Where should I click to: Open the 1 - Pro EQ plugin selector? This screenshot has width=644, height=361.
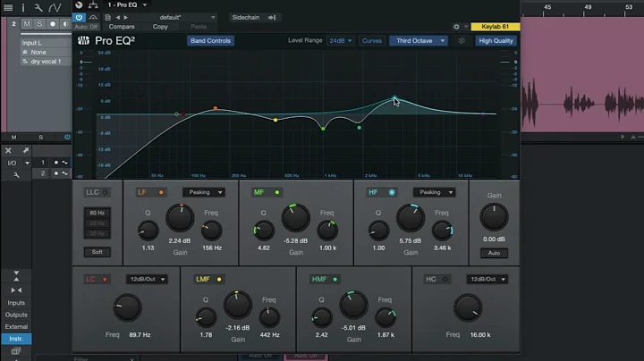(127, 5)
